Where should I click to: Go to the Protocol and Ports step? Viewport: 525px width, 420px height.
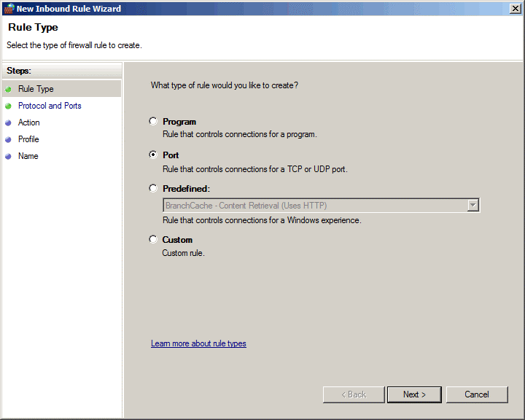click(50, 106)
